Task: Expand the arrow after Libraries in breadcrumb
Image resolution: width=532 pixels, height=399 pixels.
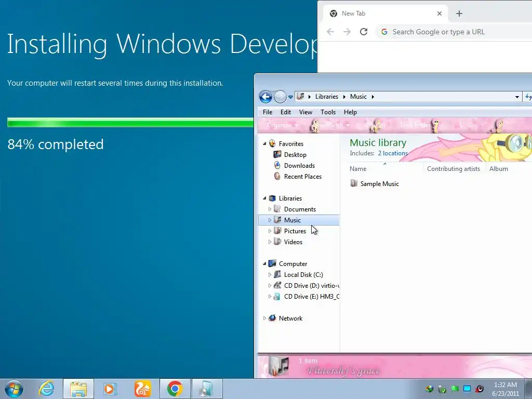Action: pos(344,97)
